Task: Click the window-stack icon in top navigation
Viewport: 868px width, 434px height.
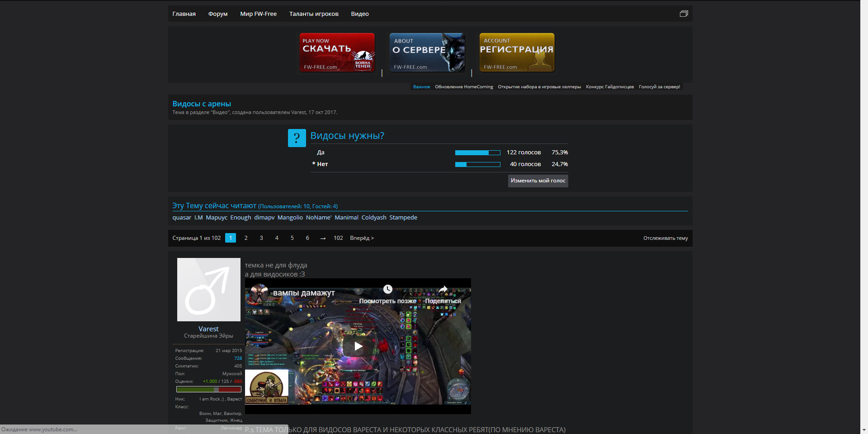Action: pos(684,14)
